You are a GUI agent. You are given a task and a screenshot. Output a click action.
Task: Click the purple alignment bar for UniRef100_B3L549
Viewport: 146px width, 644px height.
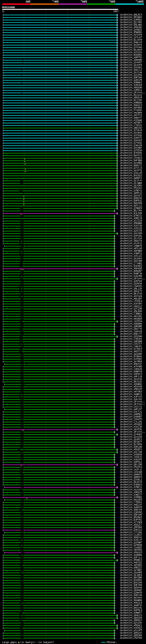(60, 213)
